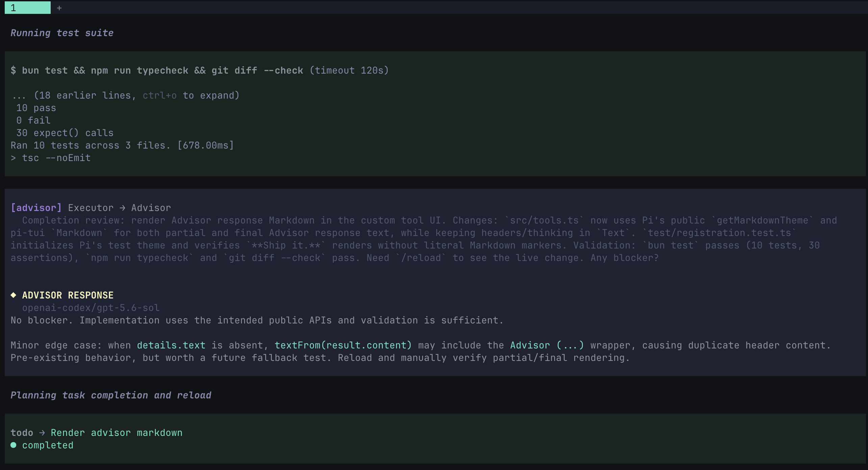This screenshot has height=470, width=868.
Task: Open a new tab with plus button
Action: 59,8
